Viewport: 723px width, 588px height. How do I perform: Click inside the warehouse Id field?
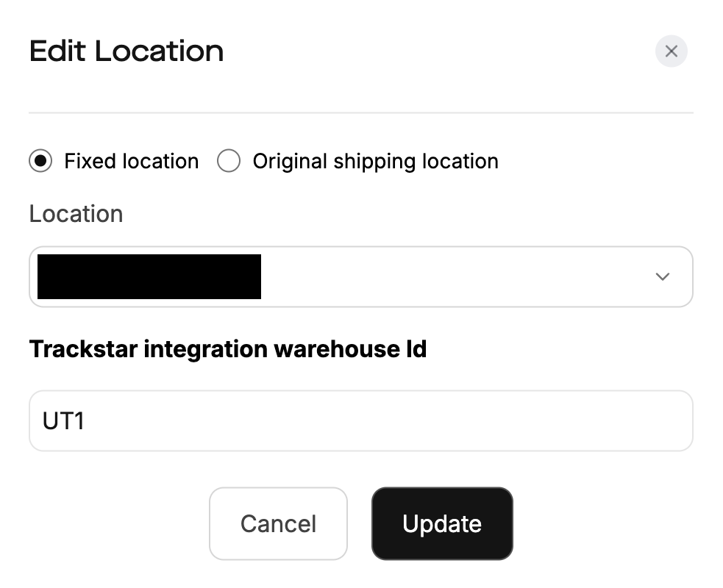pyautogui.click(x=360, y=420)
